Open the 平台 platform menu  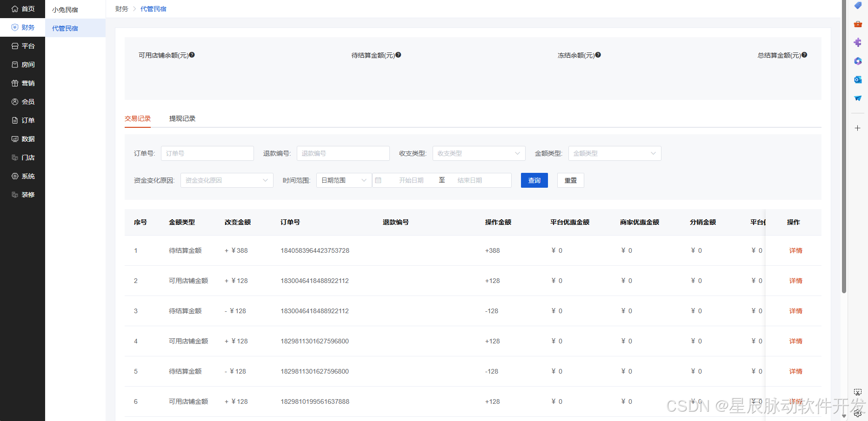coord(22,46)
